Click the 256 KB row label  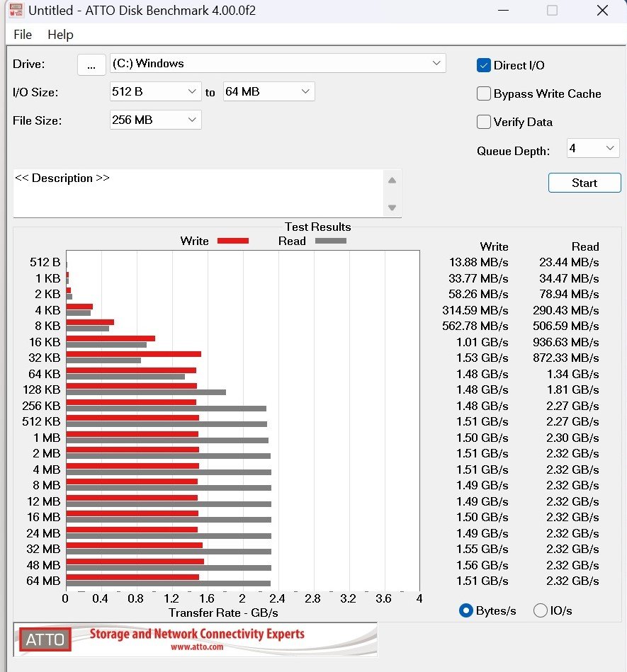click(x=42, y=406)
